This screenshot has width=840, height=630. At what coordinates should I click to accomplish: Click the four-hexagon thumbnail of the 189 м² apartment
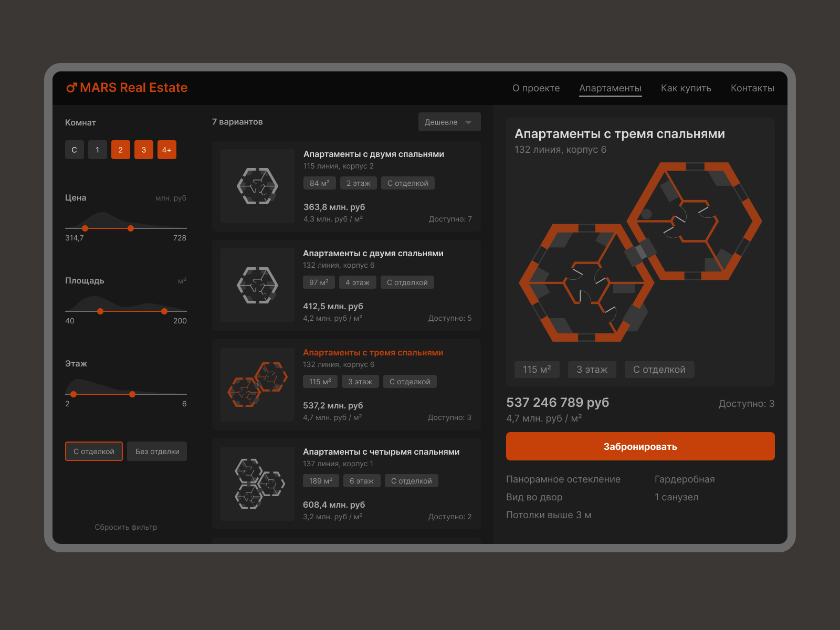[257, 484]
